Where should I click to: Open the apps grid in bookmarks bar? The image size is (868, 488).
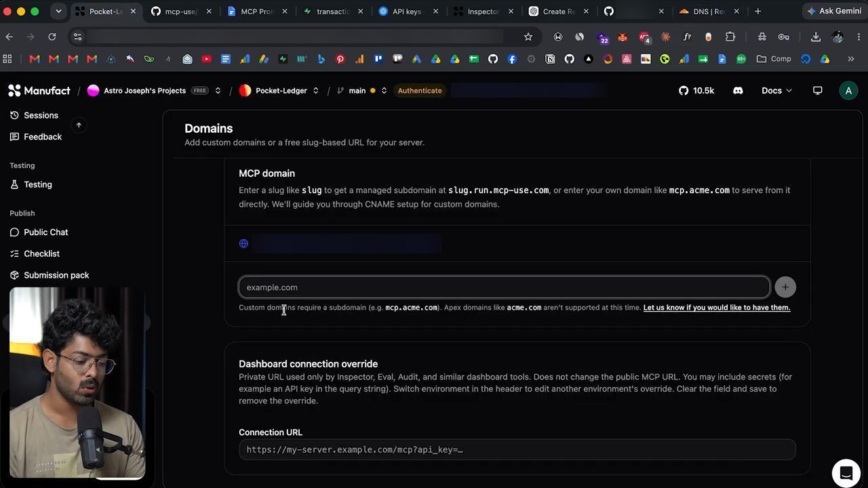7,59
